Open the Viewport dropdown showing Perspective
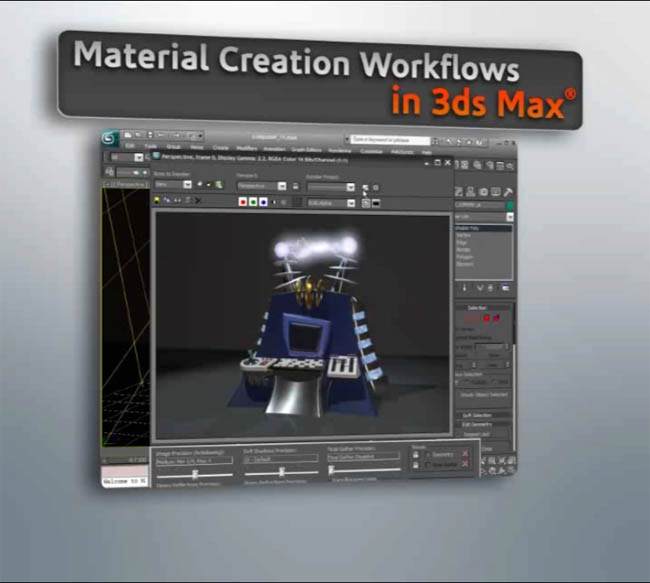The image size is (650, 583). click(262, 186)
